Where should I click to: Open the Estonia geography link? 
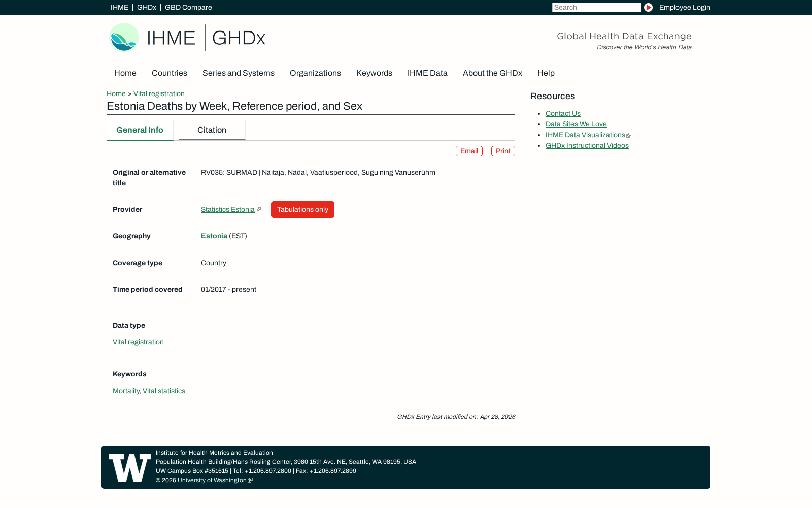[214, 236]
